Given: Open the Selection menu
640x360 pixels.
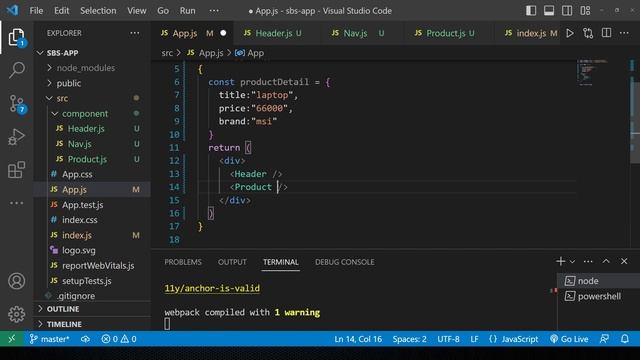Looking at the screenshot, I should pos(98,11).
